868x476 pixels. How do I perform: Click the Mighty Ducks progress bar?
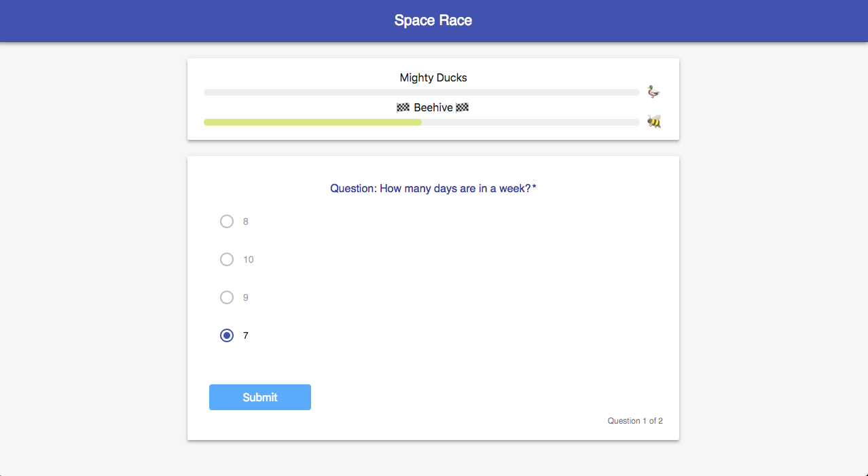pos(422,92)
